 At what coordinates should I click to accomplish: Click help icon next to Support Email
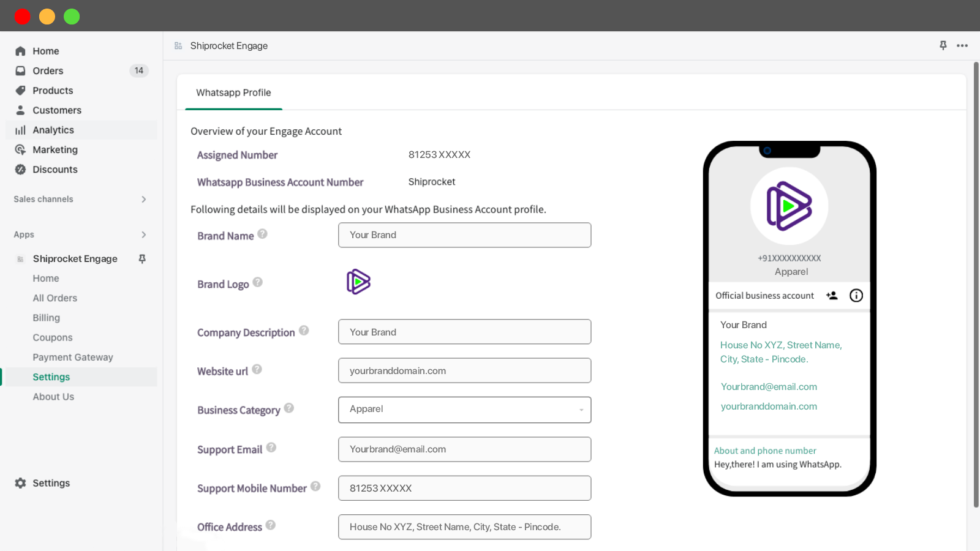(271, 448)
